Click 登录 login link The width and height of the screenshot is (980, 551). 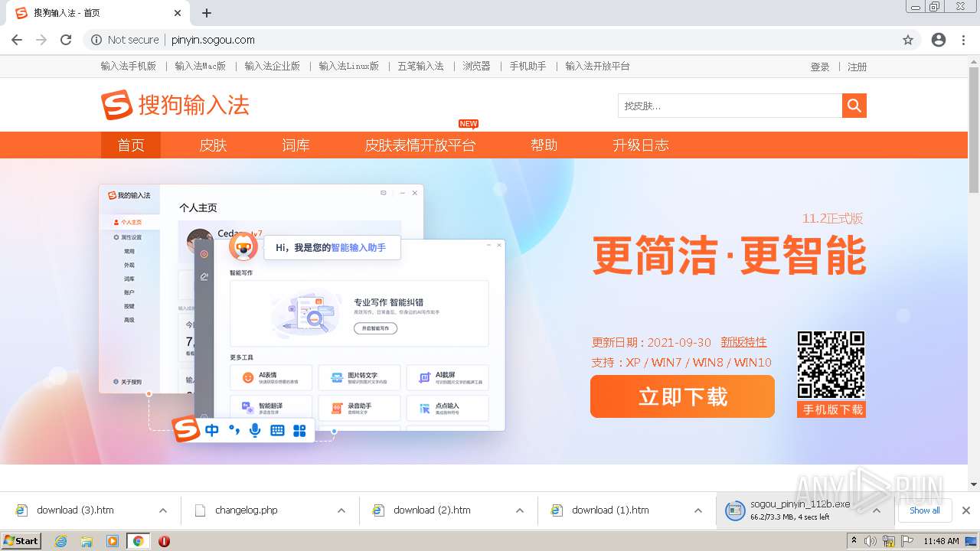(x=820, y=67)
